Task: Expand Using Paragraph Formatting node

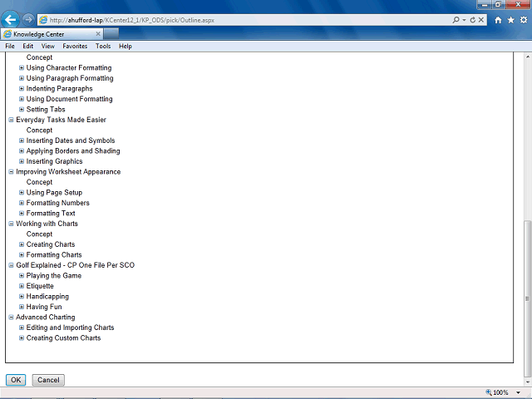Action: pyautogui.click(x=22, y=78)
